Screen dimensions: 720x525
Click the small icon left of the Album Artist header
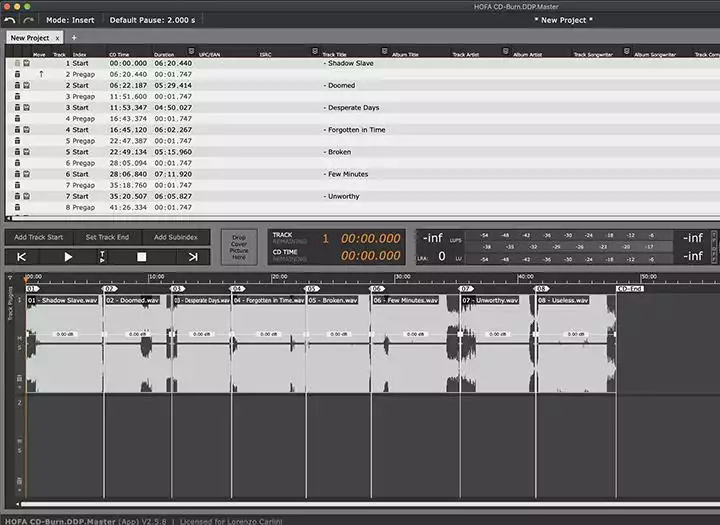pos(506,51)
